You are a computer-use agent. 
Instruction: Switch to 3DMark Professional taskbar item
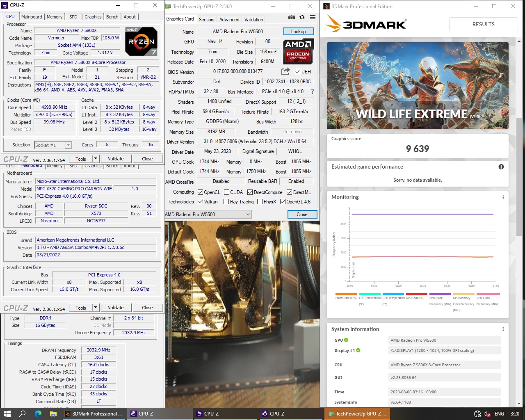click(94, 413)
